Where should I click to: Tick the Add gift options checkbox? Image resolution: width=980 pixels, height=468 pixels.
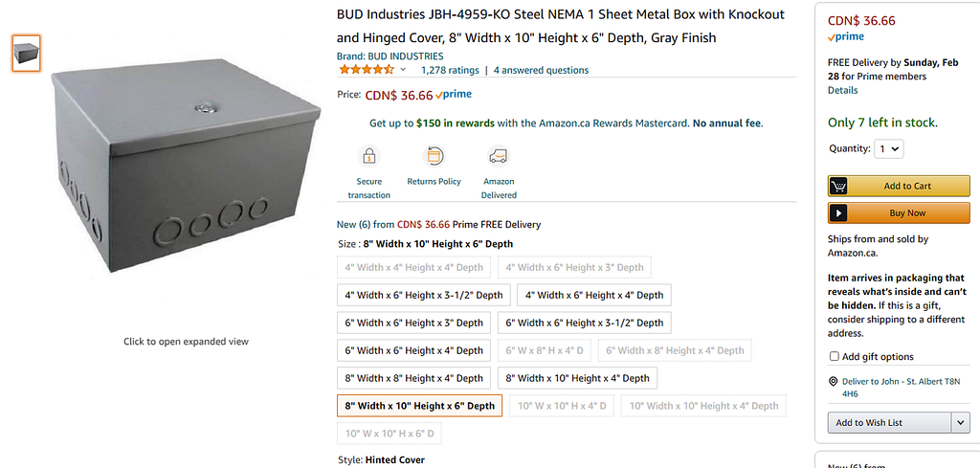[834, 356]
